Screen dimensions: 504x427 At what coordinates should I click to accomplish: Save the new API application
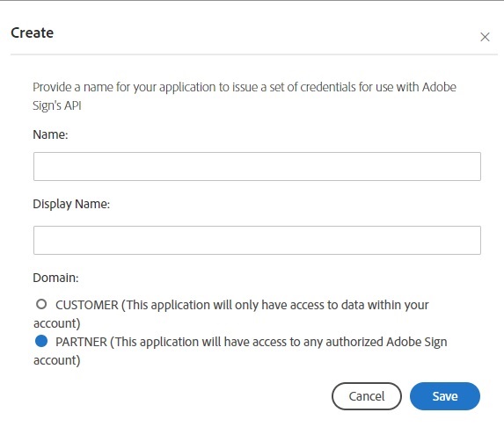pyautogui.click(x=445, y=396)
